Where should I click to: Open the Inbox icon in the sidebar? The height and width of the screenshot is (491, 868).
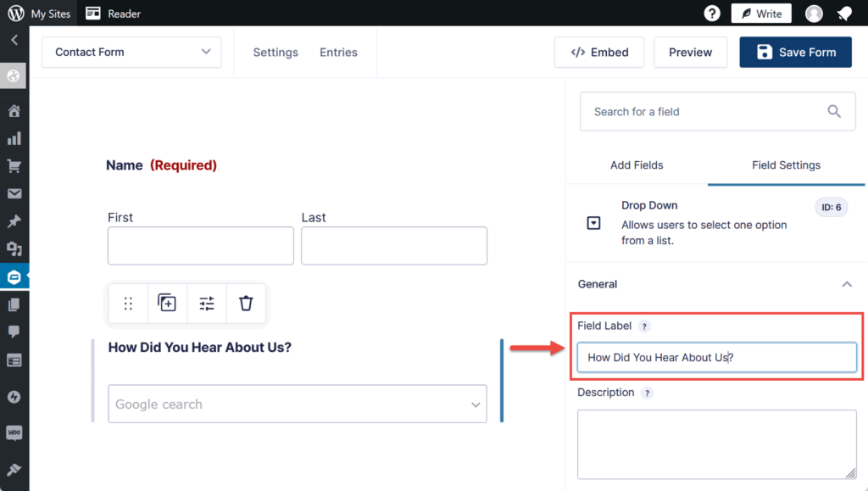coord(14,193)
